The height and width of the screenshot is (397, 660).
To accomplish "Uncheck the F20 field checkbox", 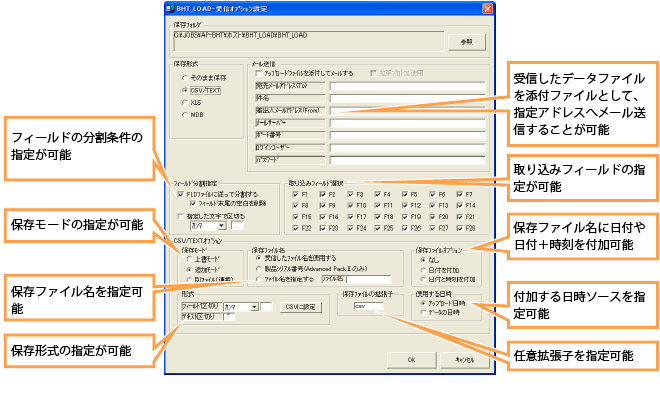I will 432,217.
